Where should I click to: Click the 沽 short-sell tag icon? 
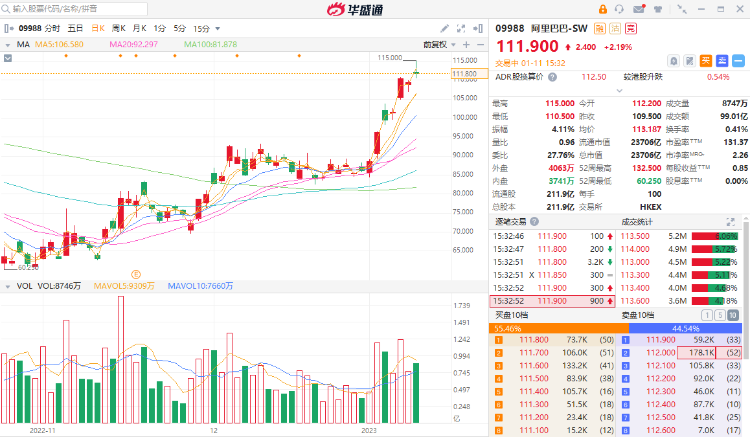tap(615, 29)
